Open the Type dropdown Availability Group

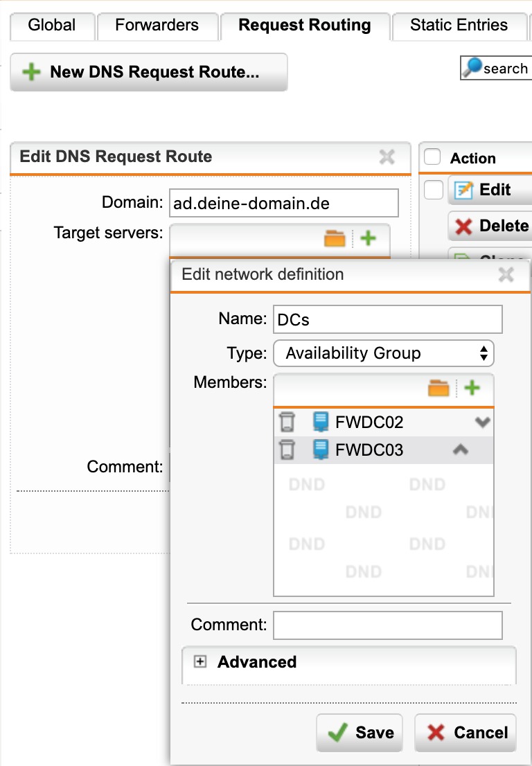(384, 353)
